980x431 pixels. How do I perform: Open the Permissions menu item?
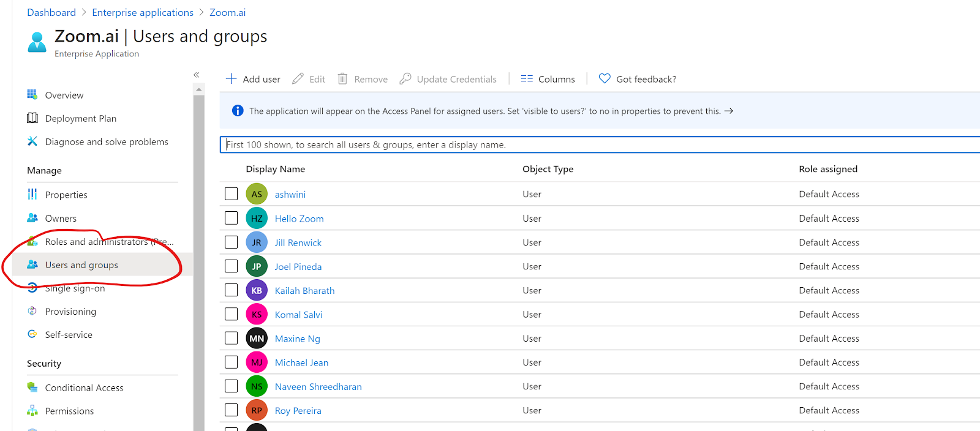[x=69, y=411]
